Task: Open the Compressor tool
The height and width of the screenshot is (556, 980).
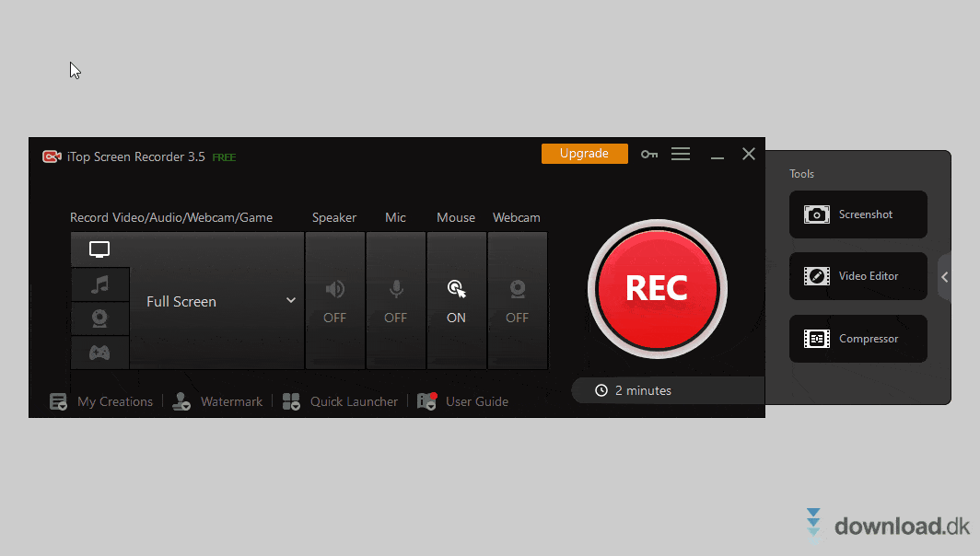Action: point(858,339)
